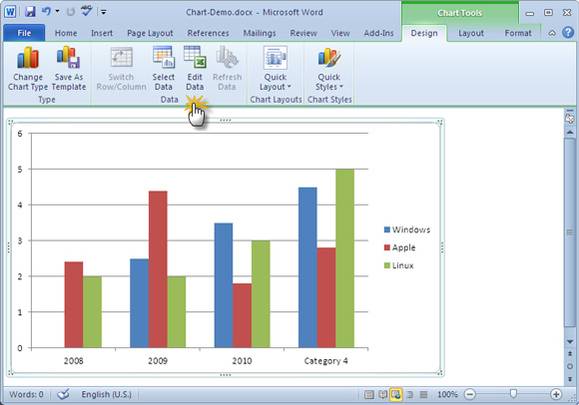Viewport: 579px width, 405px height.
Task: Switch to Draft view icon
Action: [x=424, y=395]
